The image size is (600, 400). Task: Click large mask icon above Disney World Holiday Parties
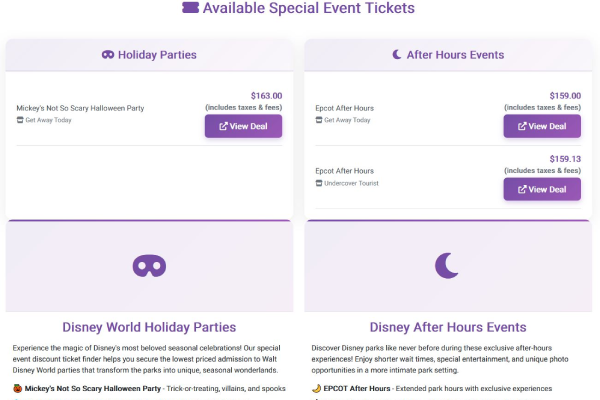pos(149,265)
